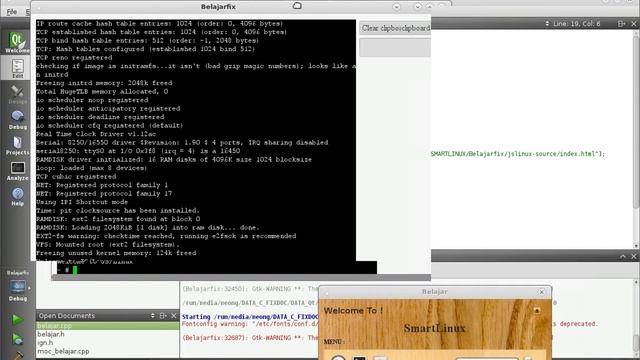
Task: Select belajar.h in Open Documents
Action: pyautogui.click(x=108, y=334)
